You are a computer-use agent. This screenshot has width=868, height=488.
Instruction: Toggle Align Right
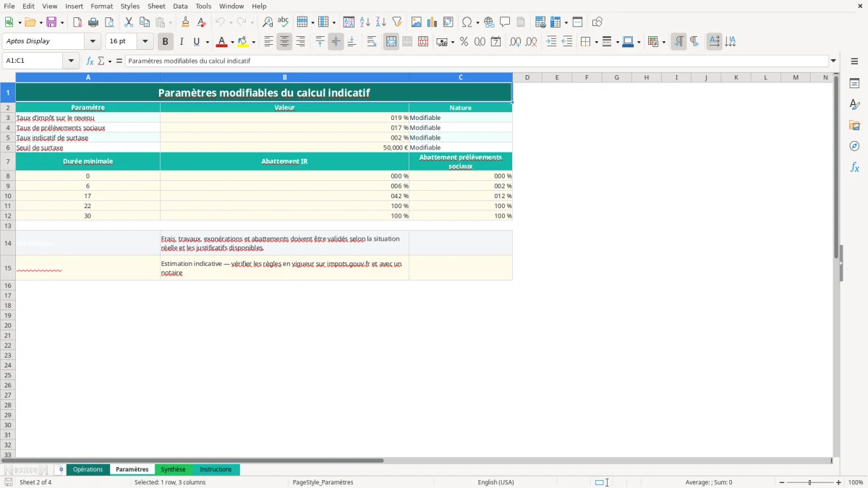300,42
